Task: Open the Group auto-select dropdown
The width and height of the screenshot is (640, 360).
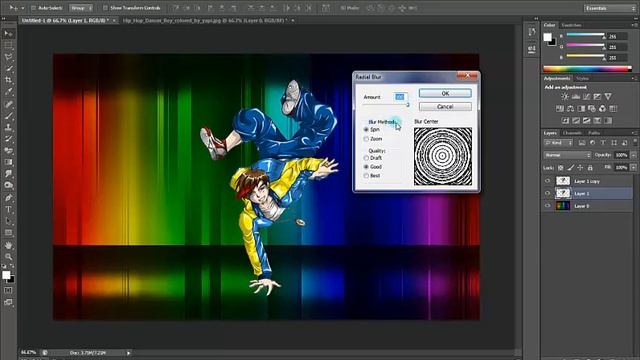Action: (81, 8)
